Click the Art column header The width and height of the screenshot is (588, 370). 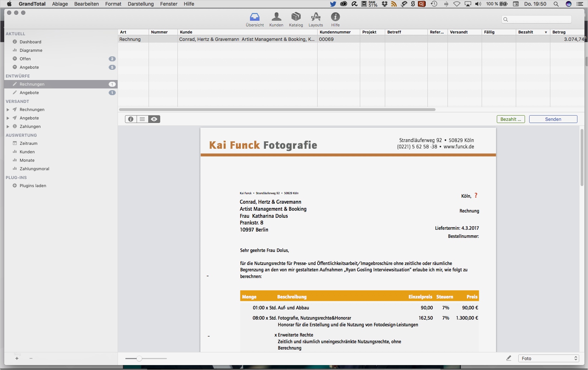point(133,32)
